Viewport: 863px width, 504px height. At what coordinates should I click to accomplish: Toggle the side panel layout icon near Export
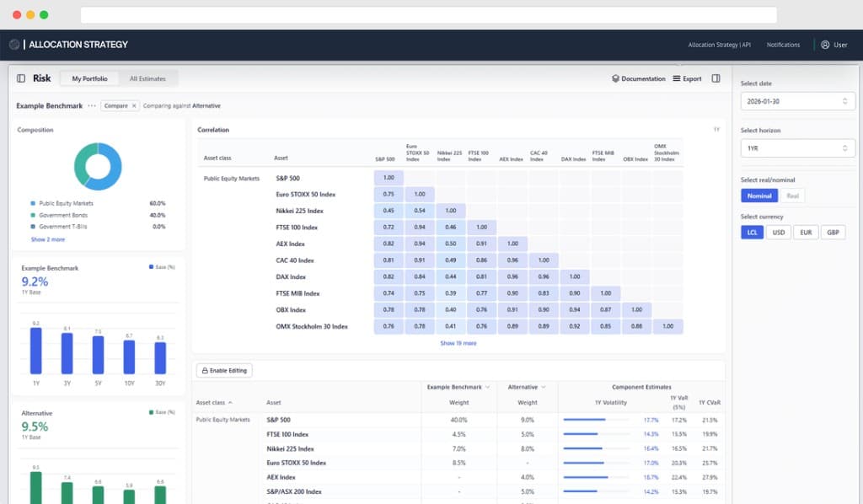tap(714, 78)
